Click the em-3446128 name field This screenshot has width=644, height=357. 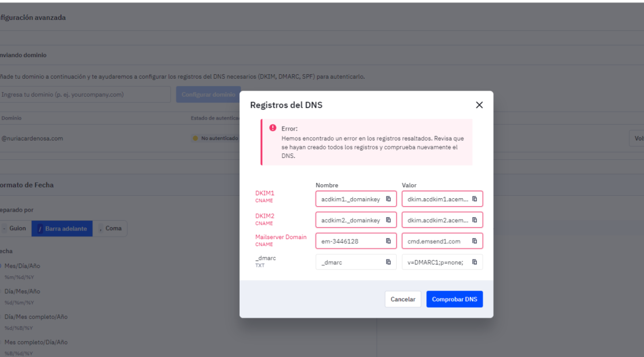click(356, 241)
